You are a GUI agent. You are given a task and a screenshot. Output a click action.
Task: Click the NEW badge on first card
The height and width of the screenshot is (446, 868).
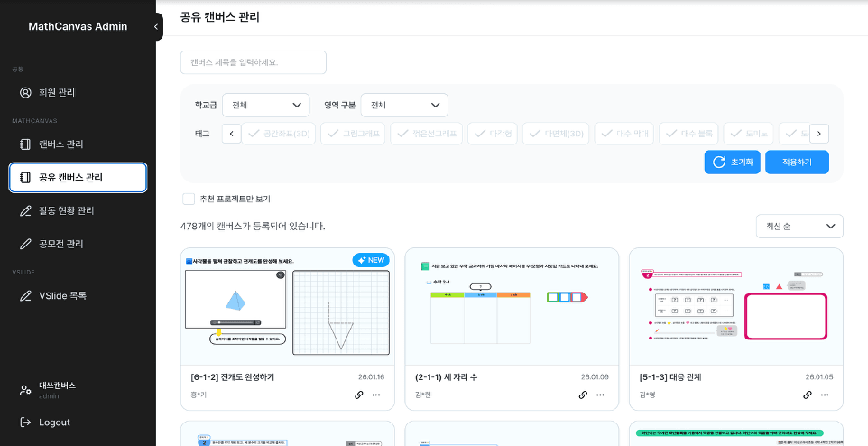(371, 260)
